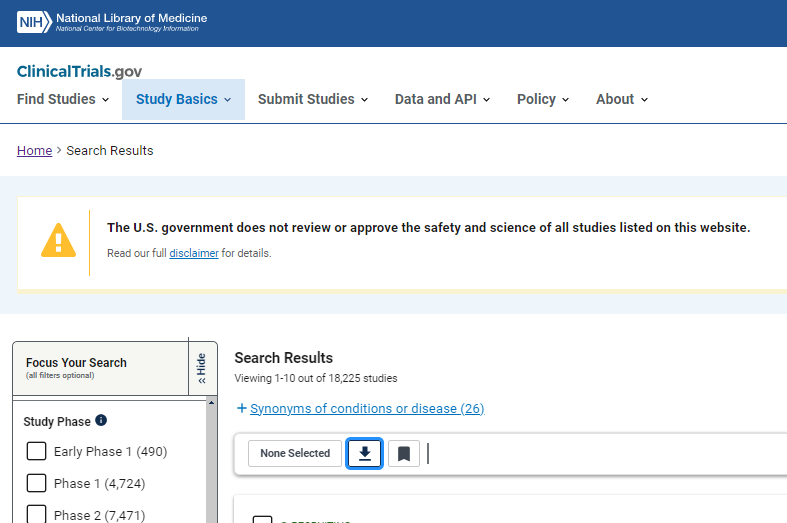Select the first study result checkbox

pyautogui.click(x=262, y=519)
